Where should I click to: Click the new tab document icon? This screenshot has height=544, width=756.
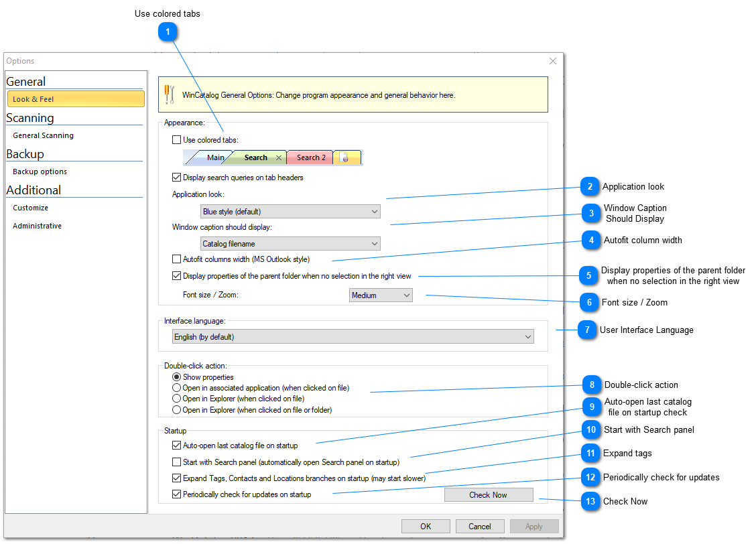coord(344,158)
